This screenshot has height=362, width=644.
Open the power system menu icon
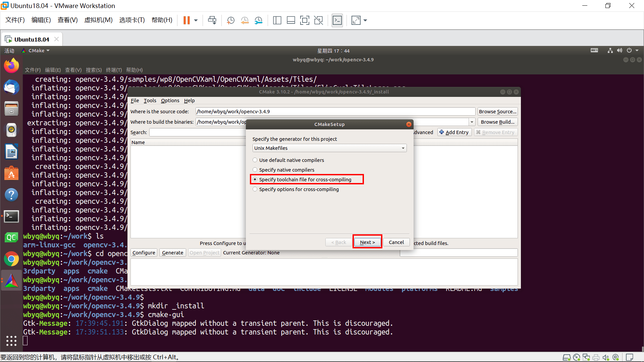pos(629,50)
